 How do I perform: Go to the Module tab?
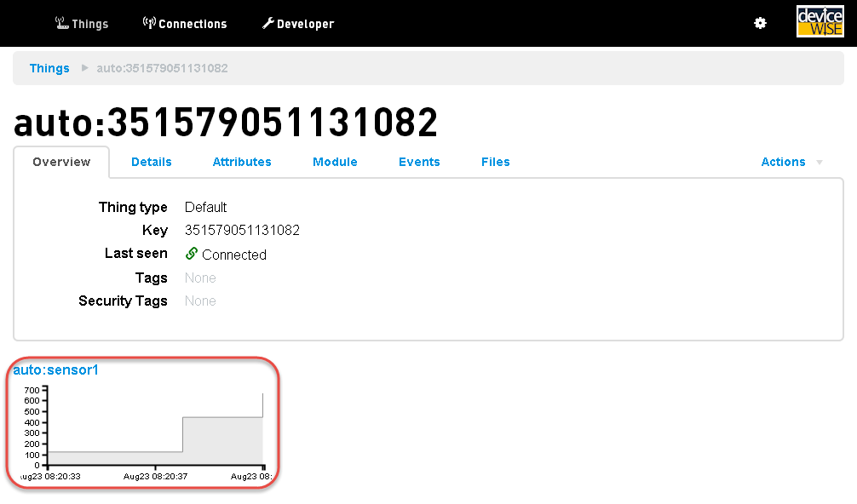click(x=335, y=162)
